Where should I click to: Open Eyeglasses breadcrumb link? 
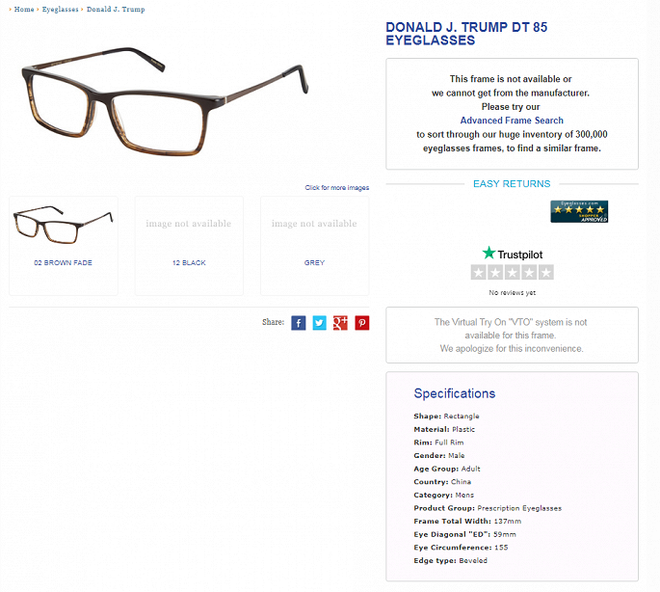pos(60,9)
